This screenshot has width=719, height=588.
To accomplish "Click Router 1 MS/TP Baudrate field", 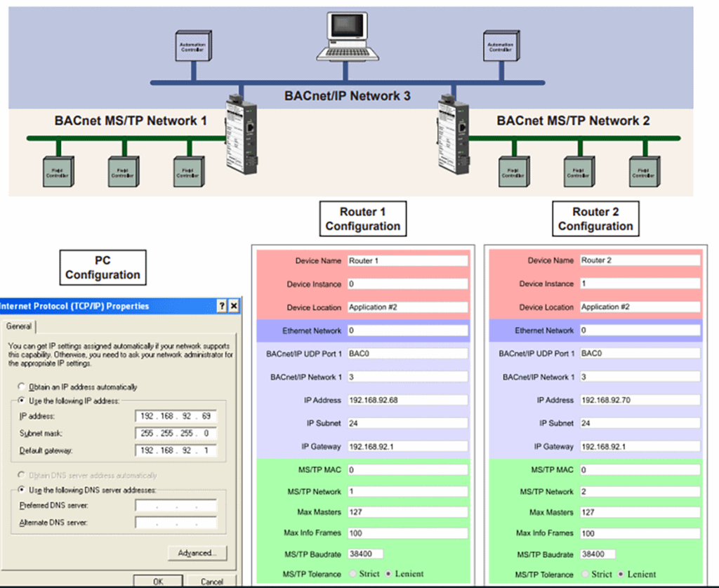I will tap(365, 554).
